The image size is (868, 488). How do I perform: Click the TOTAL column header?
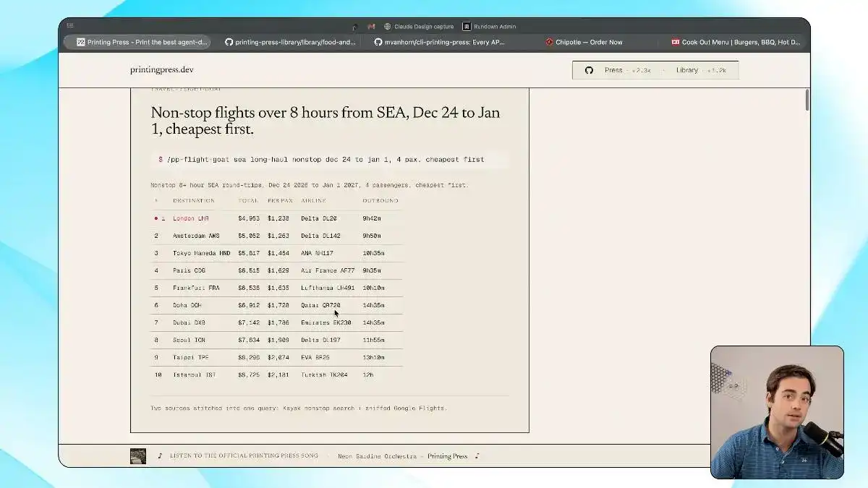[x=248, y=200]
